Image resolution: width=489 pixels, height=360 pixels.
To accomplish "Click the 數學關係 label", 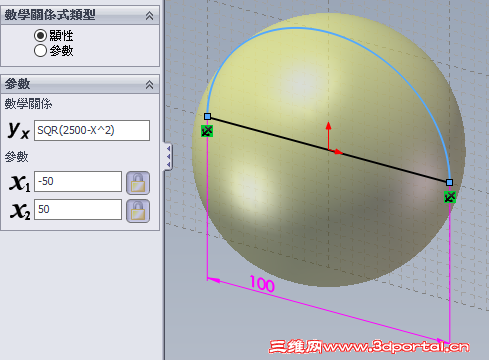I will coord(28,104).
